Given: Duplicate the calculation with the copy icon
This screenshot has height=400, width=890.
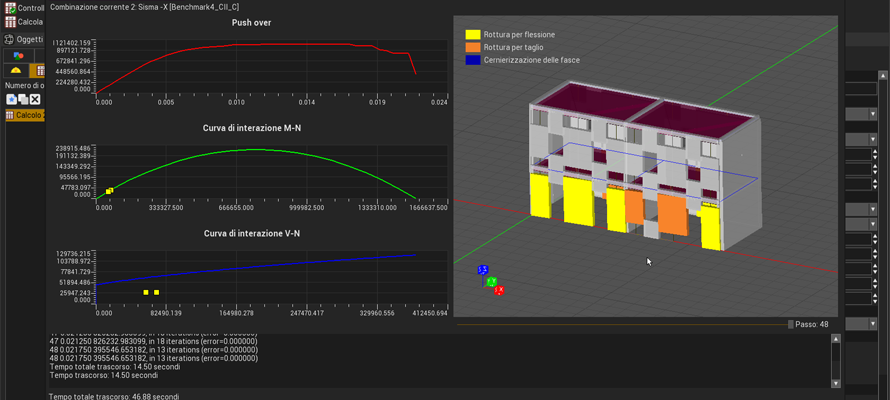Looking at the screenshot, I should click(x=23, y=99).
